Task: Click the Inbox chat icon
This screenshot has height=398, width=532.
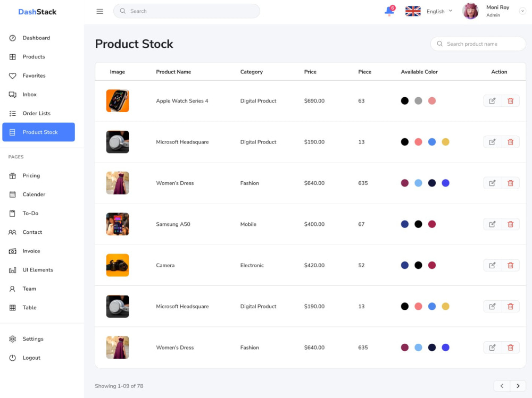Action: coord(13,95)
